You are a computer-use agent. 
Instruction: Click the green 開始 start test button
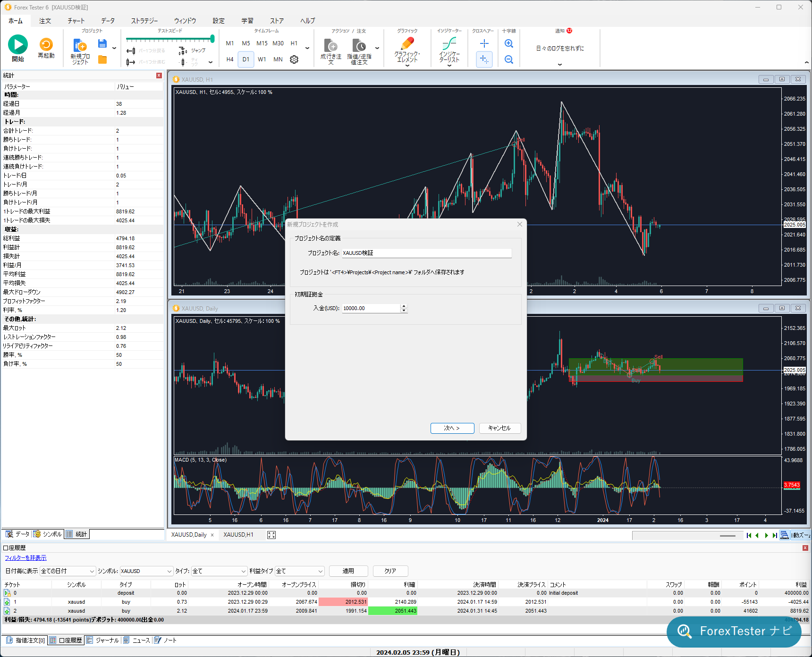(18, 45)
